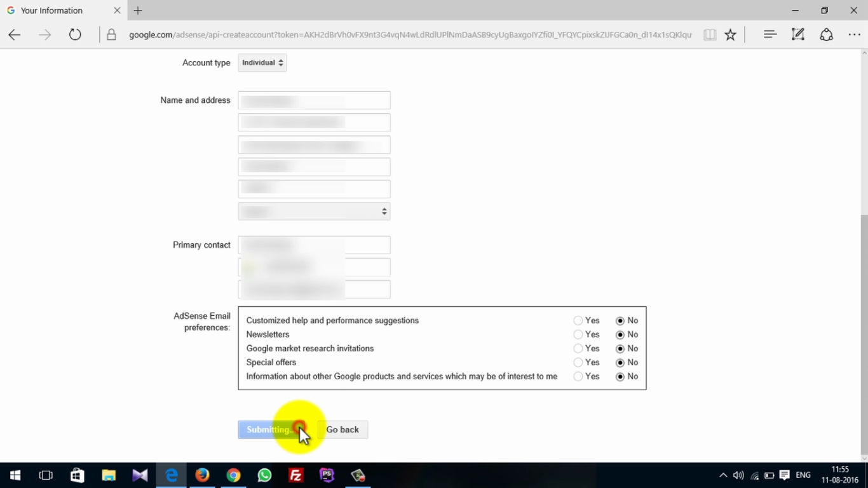Select Yes for other Google products information

click(x=578, y=377)
